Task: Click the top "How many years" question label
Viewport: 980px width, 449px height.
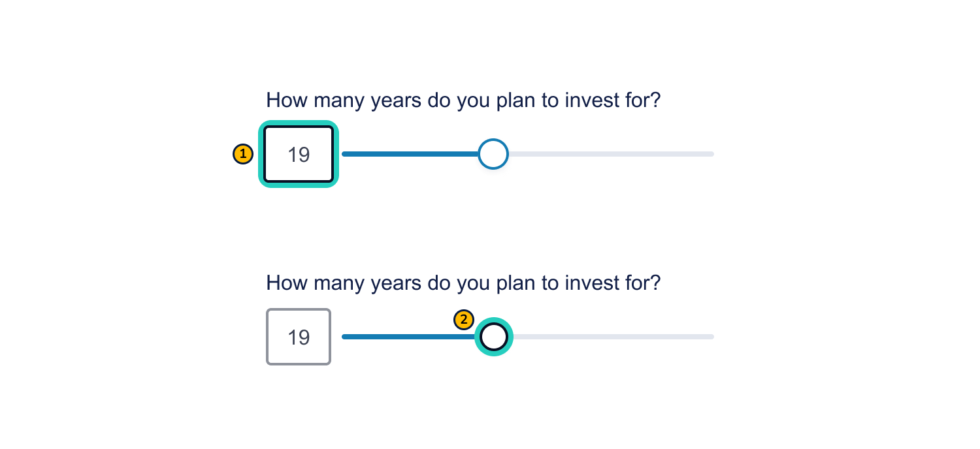Action: [463, 101]
